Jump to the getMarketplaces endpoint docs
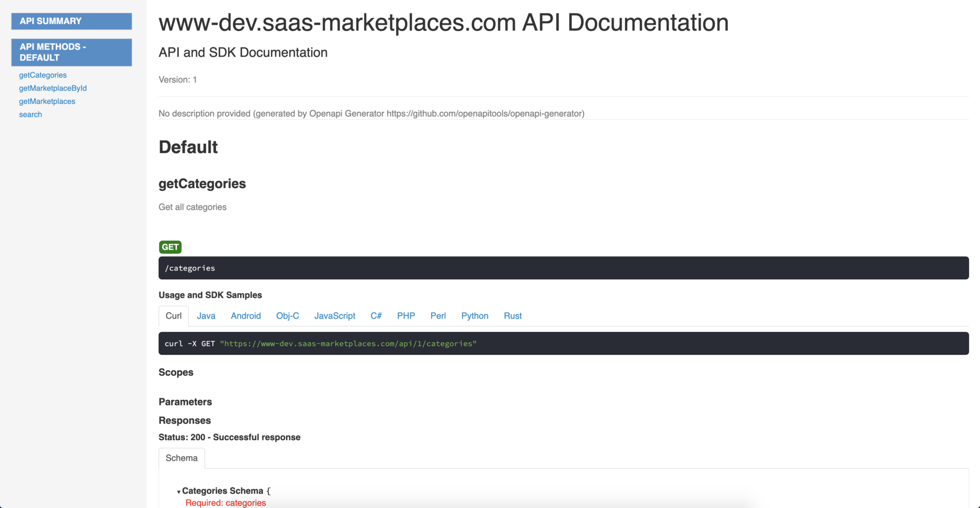The height and width of the screenshot is (508, 980). click(47, 101)
